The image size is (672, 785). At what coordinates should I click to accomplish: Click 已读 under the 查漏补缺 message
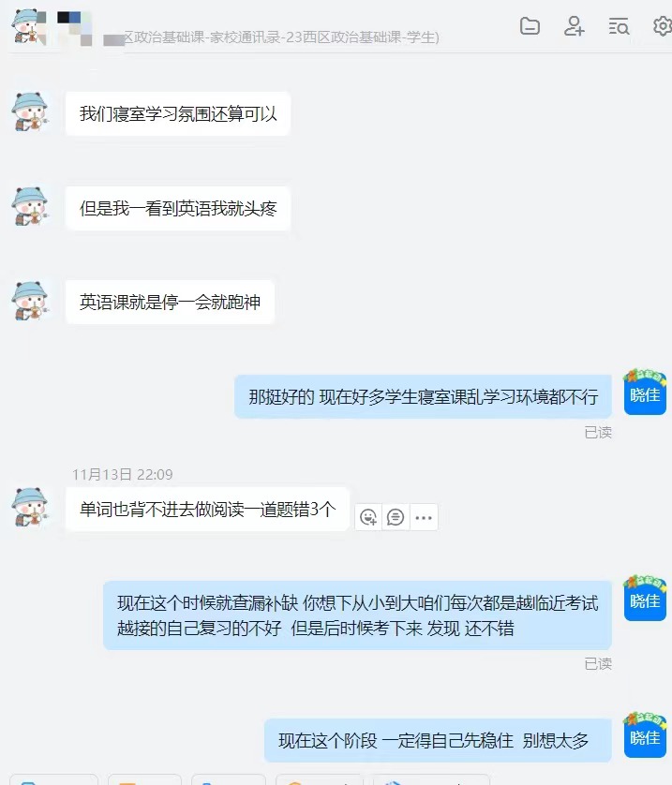coord(598,664)
